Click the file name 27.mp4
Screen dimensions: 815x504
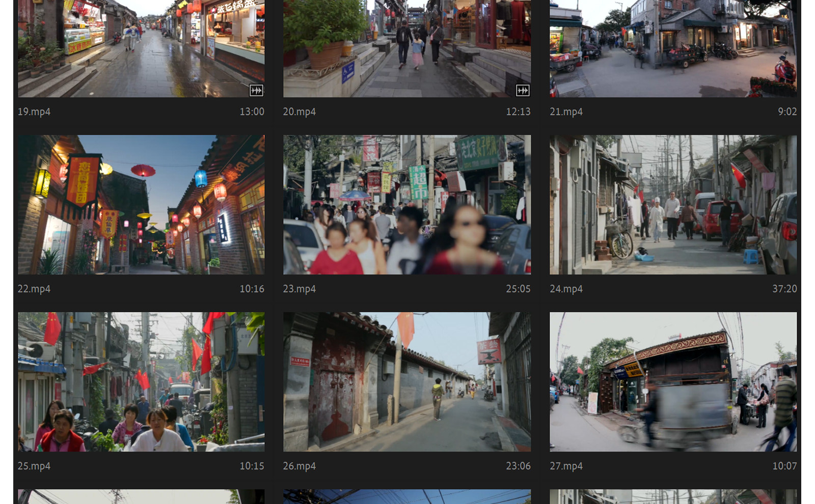pyautogui.click(x=566, y=466)
